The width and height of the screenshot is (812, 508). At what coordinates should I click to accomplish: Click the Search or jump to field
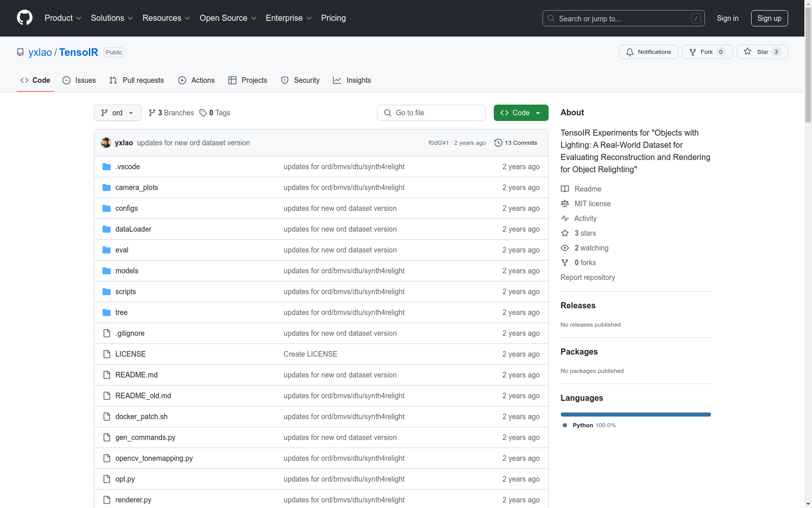tap(624, 18)
